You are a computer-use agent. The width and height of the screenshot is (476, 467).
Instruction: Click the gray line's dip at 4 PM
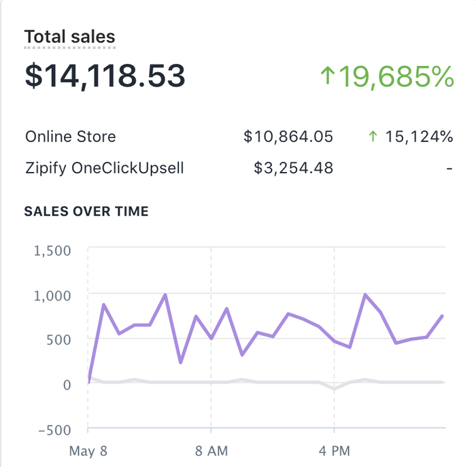(x=334, y=389)
